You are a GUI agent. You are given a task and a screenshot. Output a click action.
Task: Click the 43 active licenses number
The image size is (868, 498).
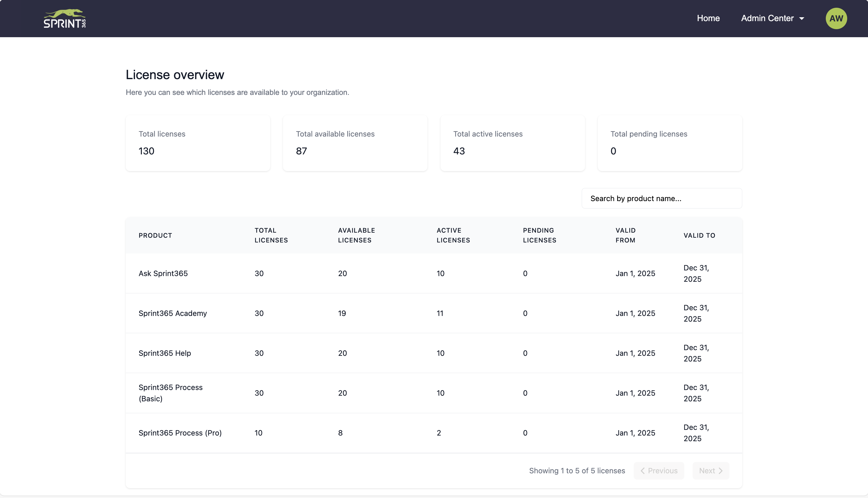click(459, 151)
